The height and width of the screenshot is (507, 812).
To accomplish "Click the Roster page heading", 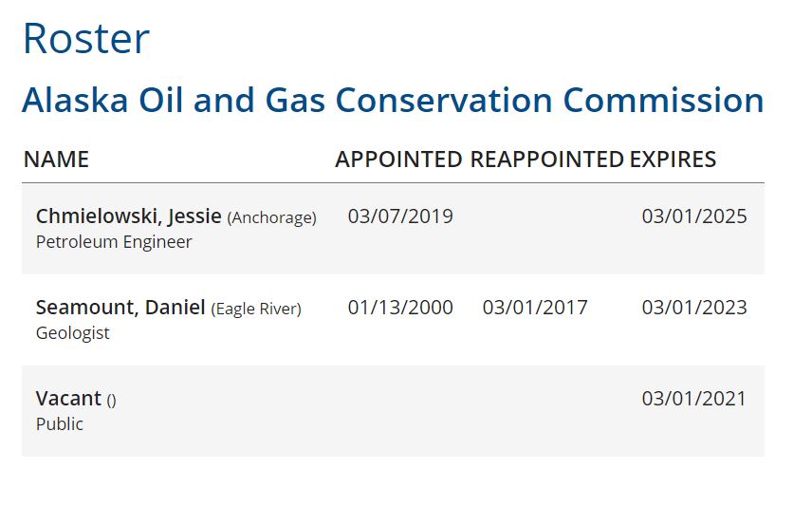I will [86, 38].
